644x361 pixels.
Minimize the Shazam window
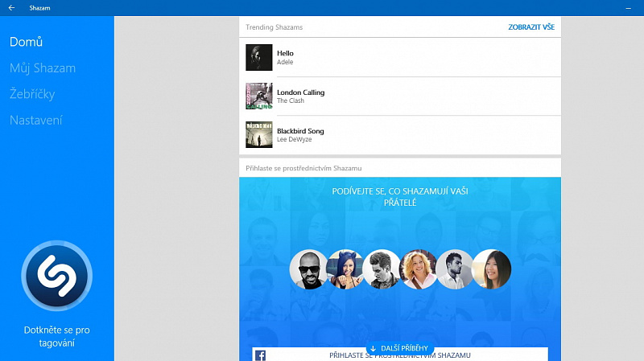coord(628,8)
